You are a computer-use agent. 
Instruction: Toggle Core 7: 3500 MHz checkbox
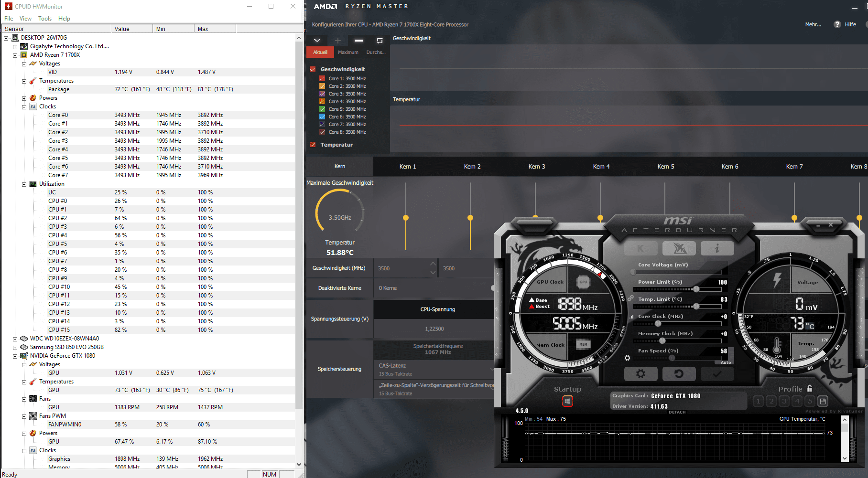pyautogui.click(x=322, y=125)
